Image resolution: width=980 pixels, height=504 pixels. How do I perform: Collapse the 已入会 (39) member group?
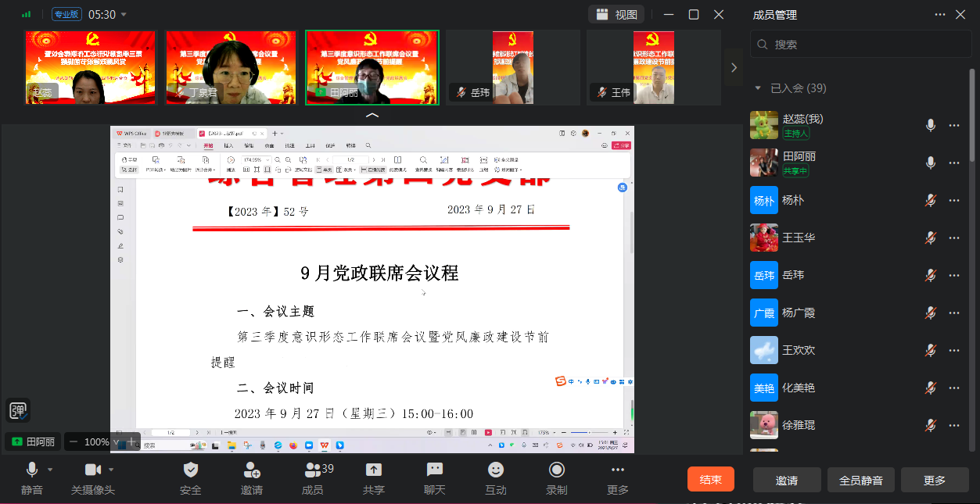coord(757,88)
